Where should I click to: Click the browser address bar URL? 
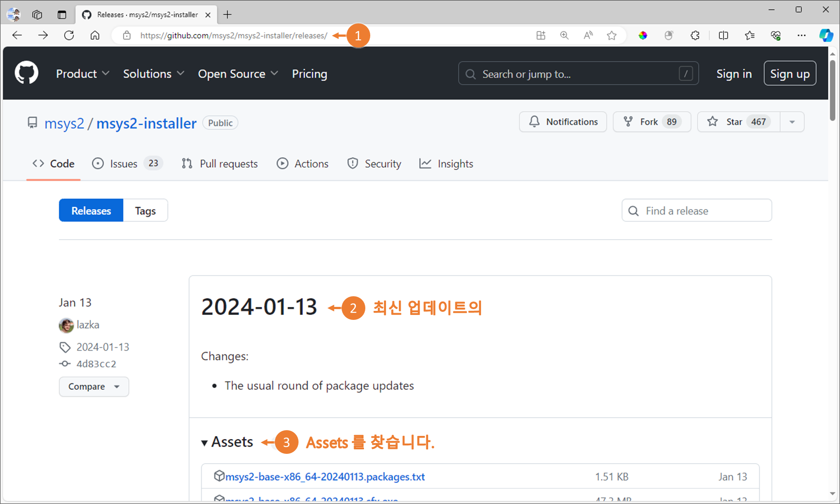(x=234, y=35)
